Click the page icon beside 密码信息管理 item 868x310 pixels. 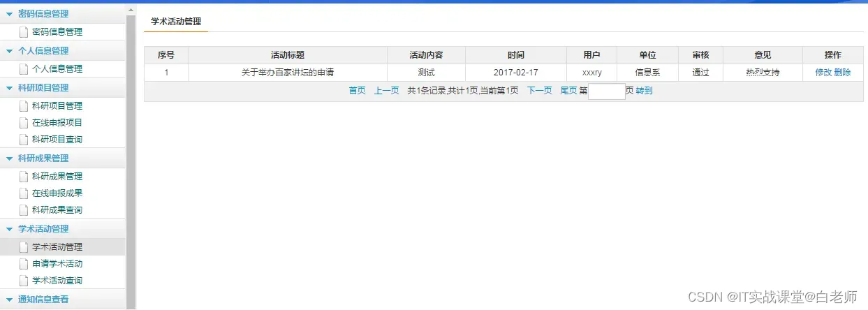[24, 32]
